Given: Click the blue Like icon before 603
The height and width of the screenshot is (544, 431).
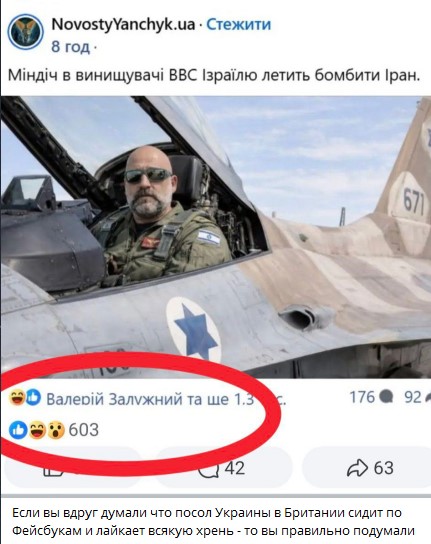Looking at the screenshot, I should 18,430.
